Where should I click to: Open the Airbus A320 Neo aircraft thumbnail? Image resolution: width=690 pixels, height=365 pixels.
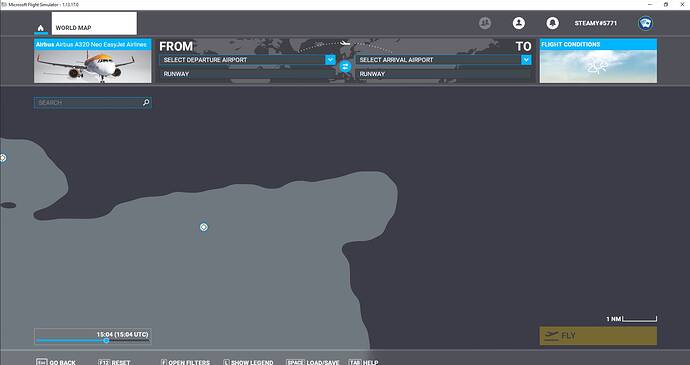93,61
